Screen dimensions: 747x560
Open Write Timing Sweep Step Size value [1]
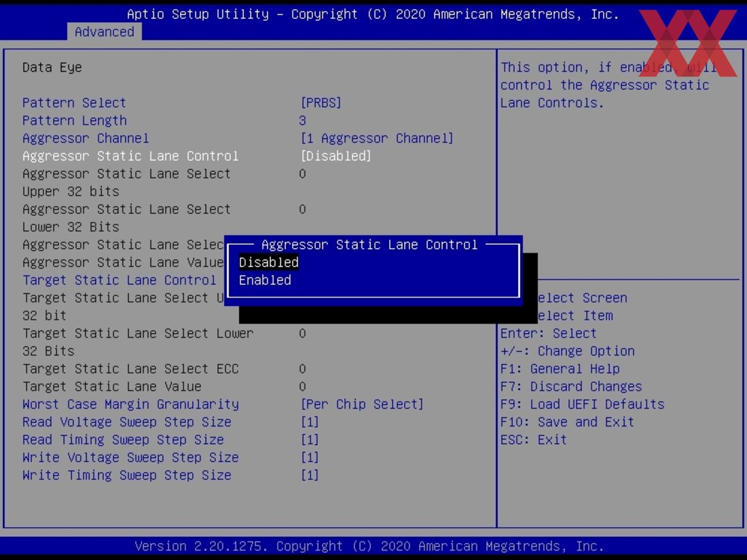coord(309,475)
